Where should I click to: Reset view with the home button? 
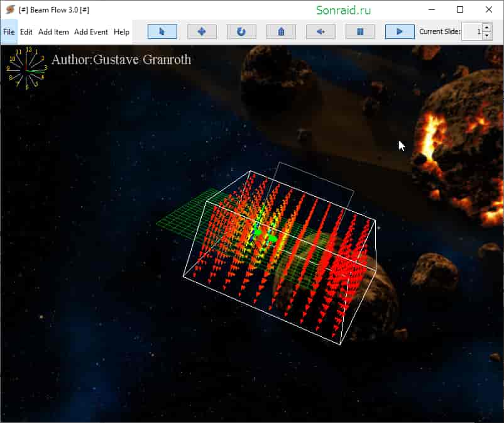tap(282, 32)
